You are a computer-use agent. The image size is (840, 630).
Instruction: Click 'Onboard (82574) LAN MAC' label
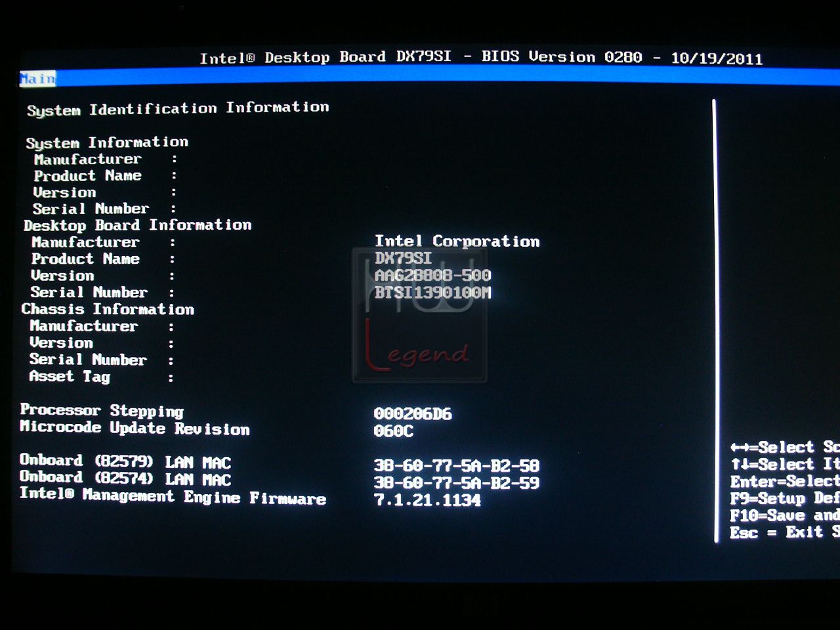click(125, 478)
